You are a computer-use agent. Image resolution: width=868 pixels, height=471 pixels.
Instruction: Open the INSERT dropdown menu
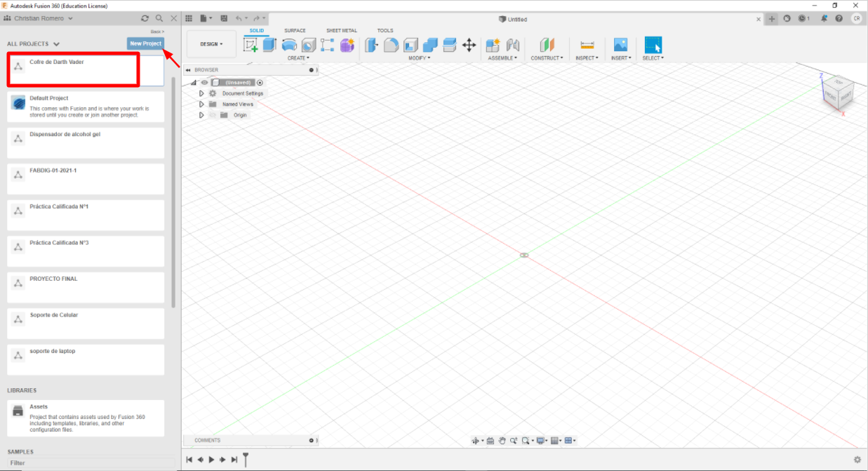pos(621,58)
